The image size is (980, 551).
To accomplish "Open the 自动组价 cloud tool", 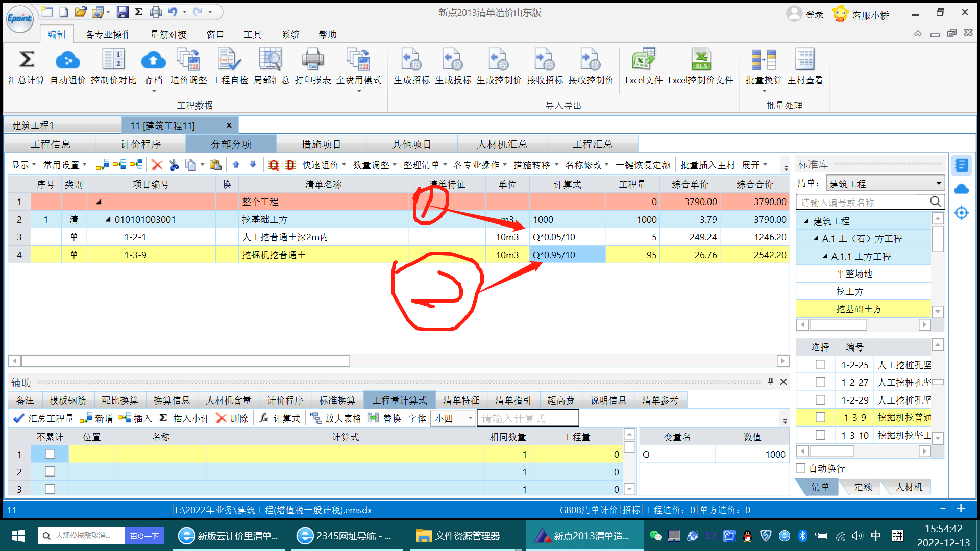I will tap(67, 59).
